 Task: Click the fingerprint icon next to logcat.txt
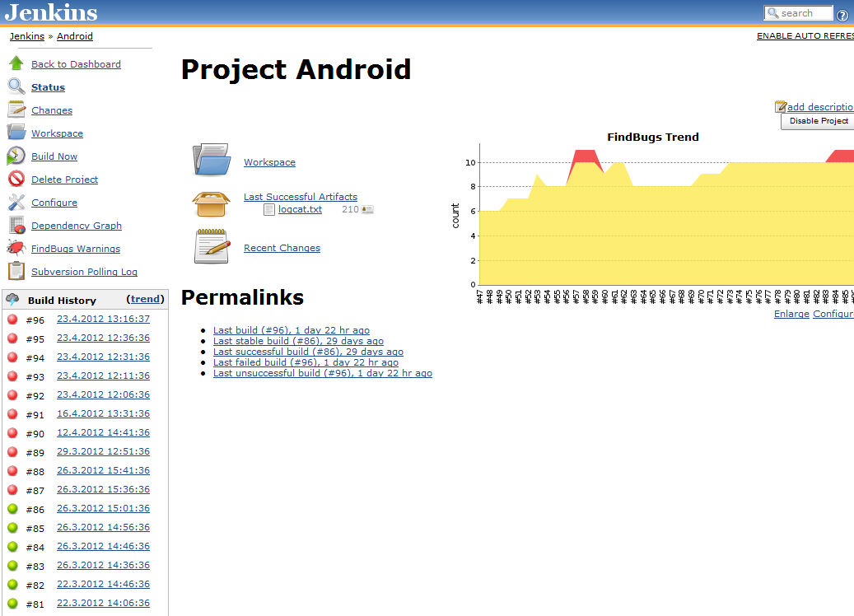coord(367,209)
